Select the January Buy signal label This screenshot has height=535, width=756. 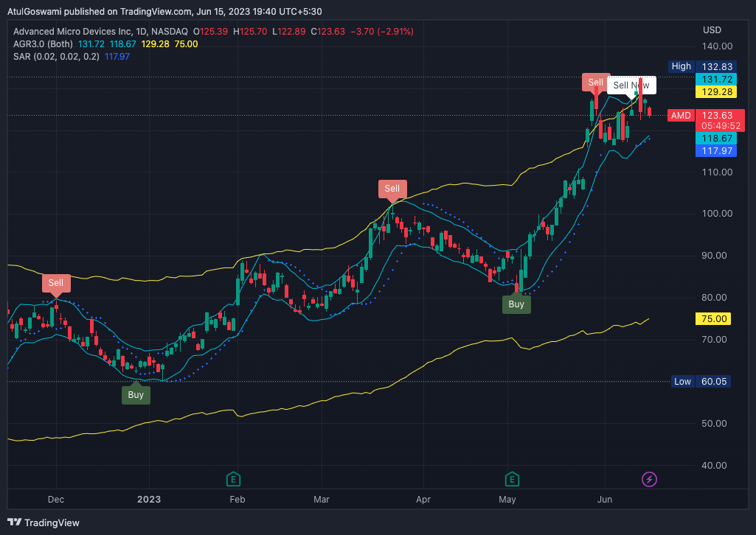click(136, 395)
